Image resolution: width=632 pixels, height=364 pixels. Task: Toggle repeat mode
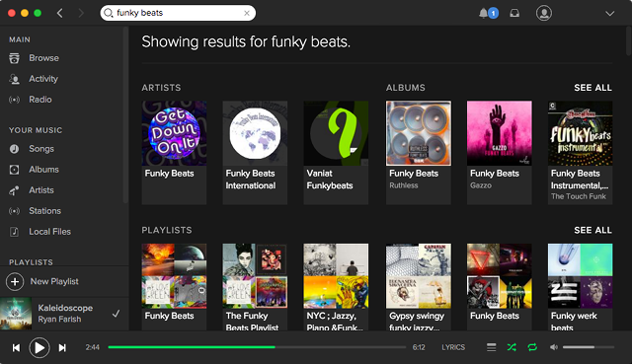tap(532, 347)
